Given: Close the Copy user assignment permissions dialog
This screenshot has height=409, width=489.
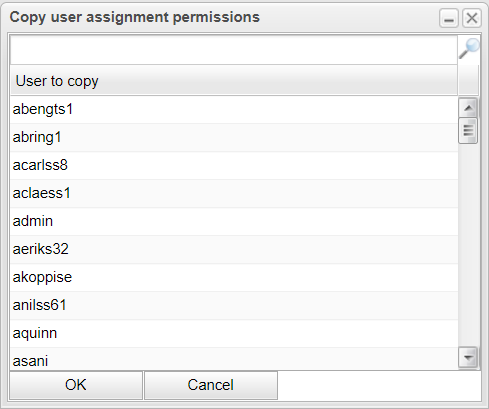Looking at the screenshot, I should click(472, 18).
